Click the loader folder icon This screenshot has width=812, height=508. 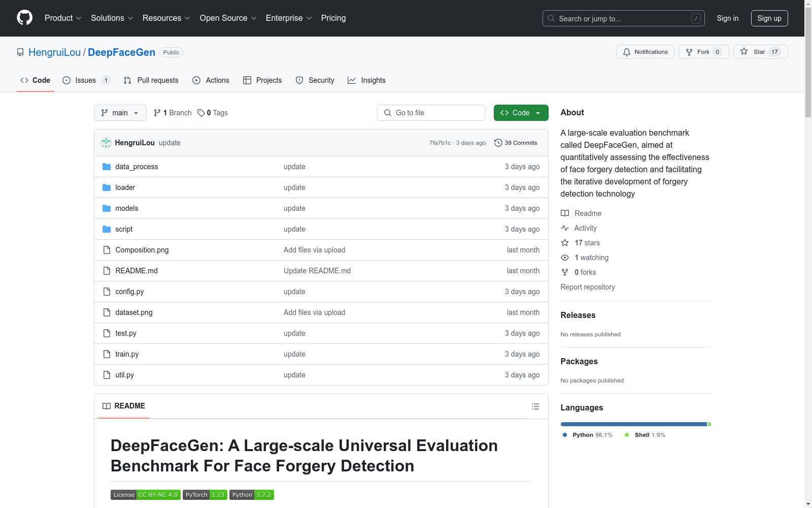(x=107, y=187)
